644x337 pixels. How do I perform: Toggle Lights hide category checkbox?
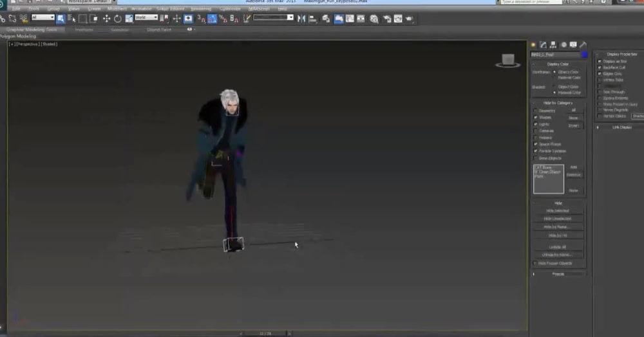(x=536, y=124)
